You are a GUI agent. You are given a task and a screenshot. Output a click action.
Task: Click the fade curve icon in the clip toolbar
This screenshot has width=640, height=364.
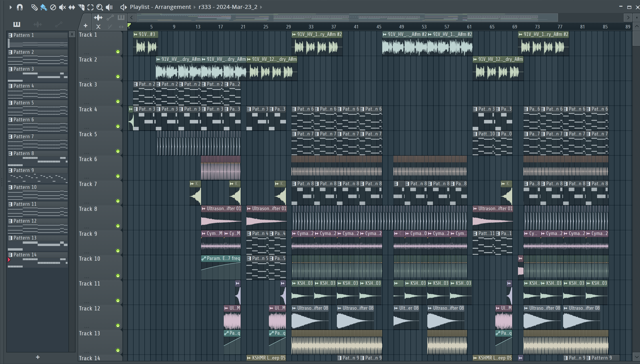tap(110, 26)
